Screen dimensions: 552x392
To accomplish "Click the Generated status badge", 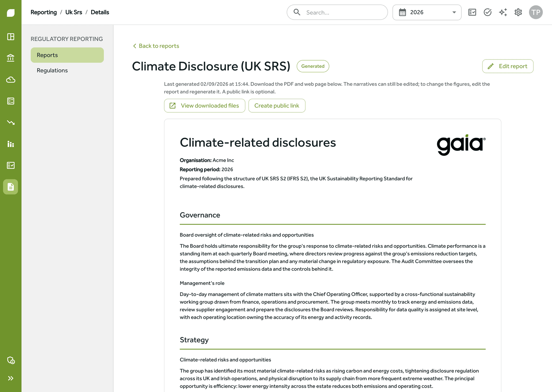I will (313, 66).
